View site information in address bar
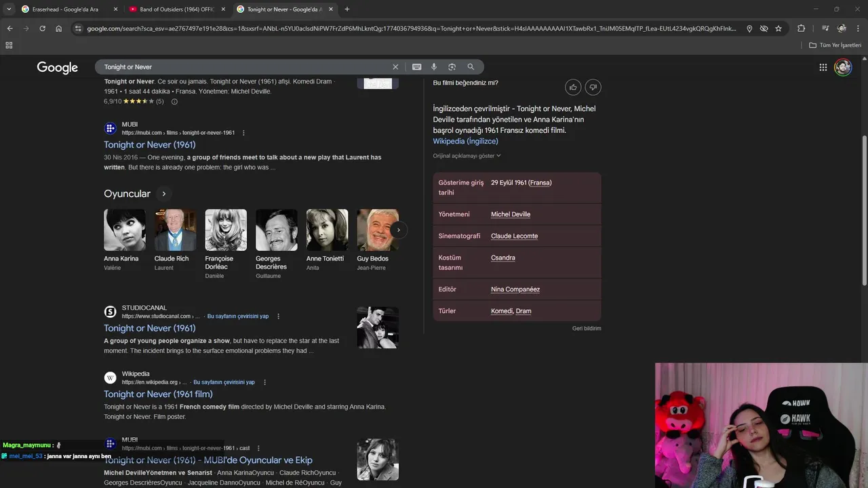Viewport: 868px width, 488px height. (x=78, y=28)
